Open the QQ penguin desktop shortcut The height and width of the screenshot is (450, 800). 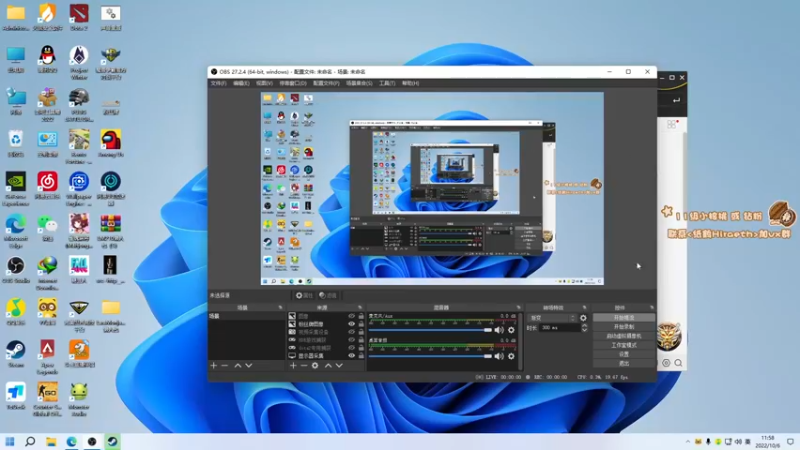[47, 59]
